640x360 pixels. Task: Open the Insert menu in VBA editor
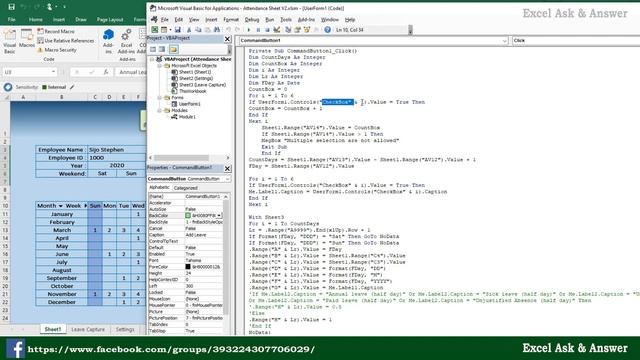[211, 20]
